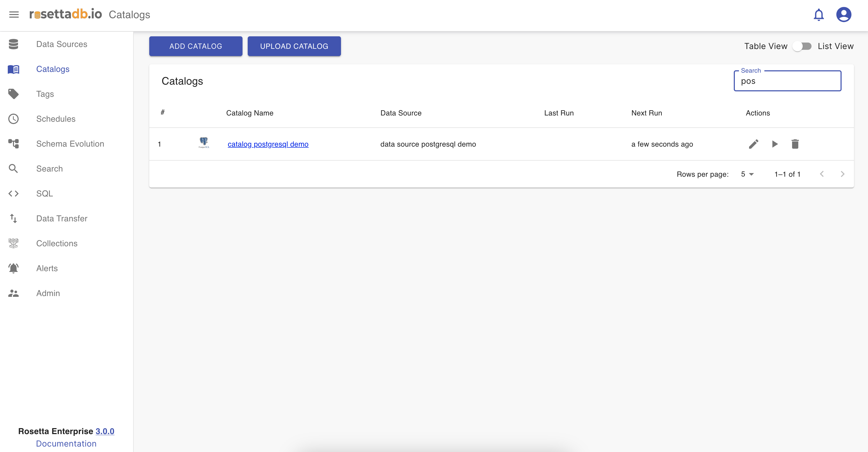Expand the rows per page dropdown
Image resolution: width=868 pixels, height=452 pixels.
(x=747, y=174)
